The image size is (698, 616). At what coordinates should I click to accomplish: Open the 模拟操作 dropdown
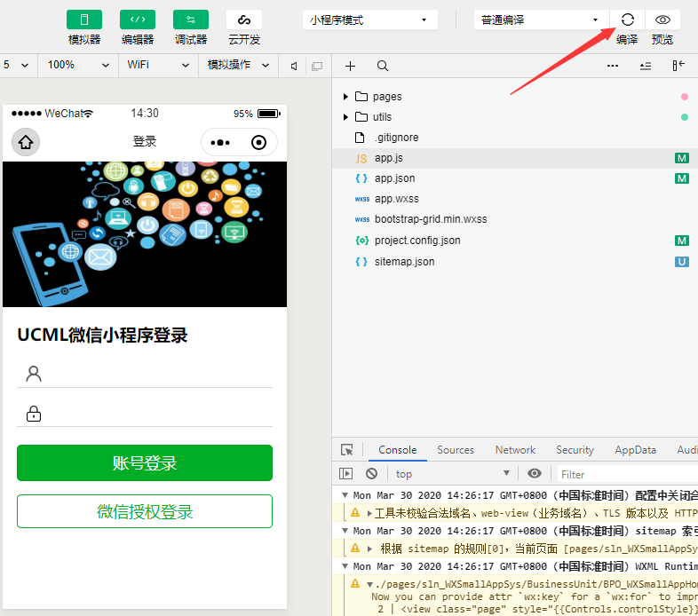point(238,65)
